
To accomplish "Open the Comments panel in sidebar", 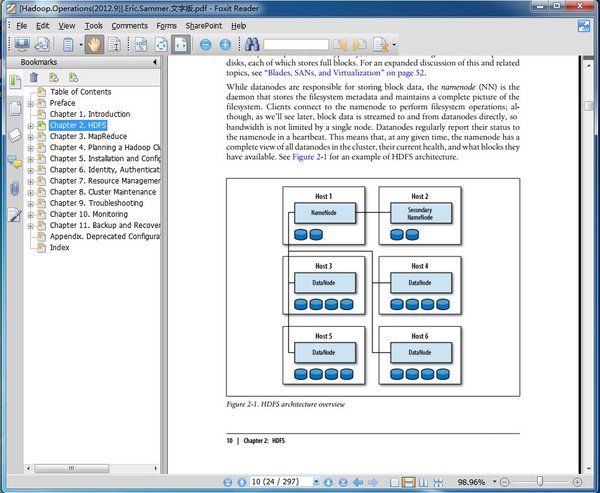I will point(14,161).
